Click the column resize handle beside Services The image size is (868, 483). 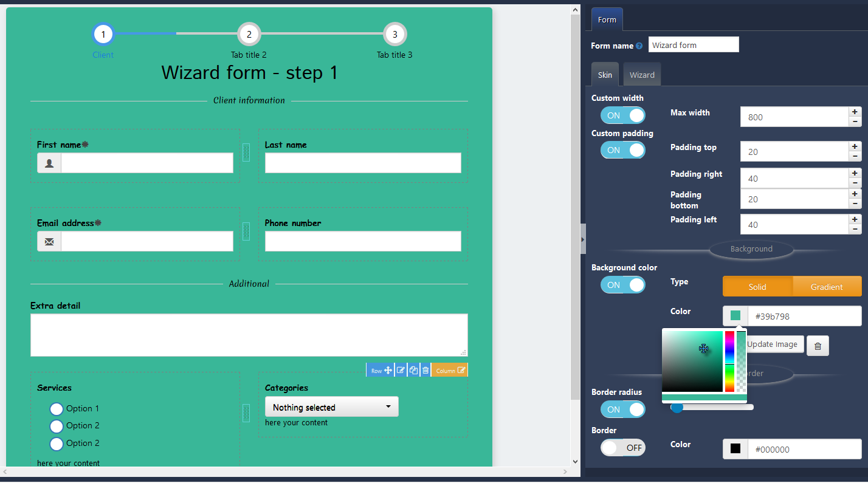pyautogui.click(x=246, y=413)
